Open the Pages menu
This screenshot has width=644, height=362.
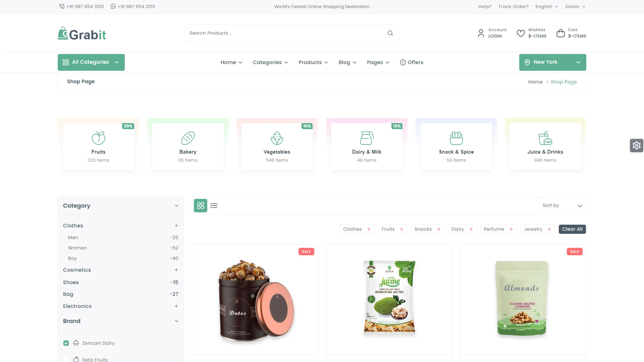(378, 62)
